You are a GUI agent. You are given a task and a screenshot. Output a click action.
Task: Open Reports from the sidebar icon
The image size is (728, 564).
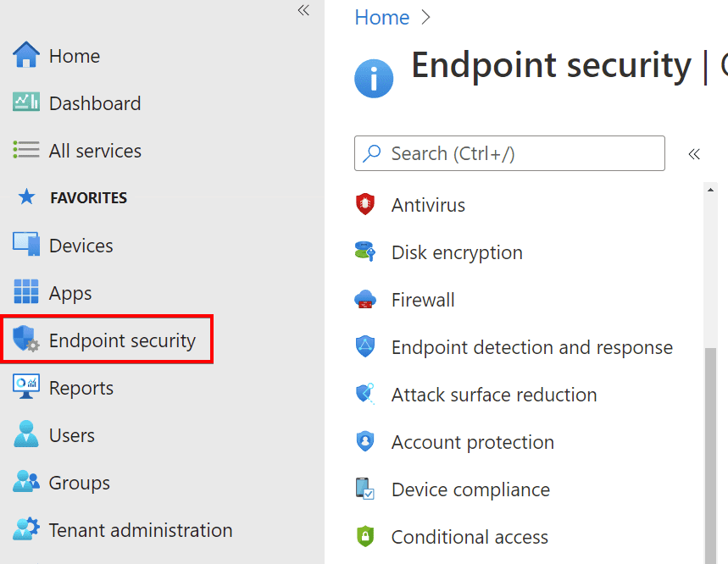click(25, 387)
